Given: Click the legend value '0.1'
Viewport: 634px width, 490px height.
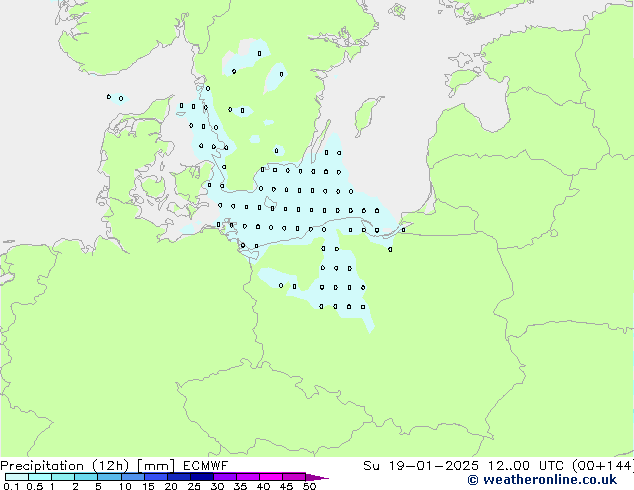Looking at the screenshot, I should point(11,486).
